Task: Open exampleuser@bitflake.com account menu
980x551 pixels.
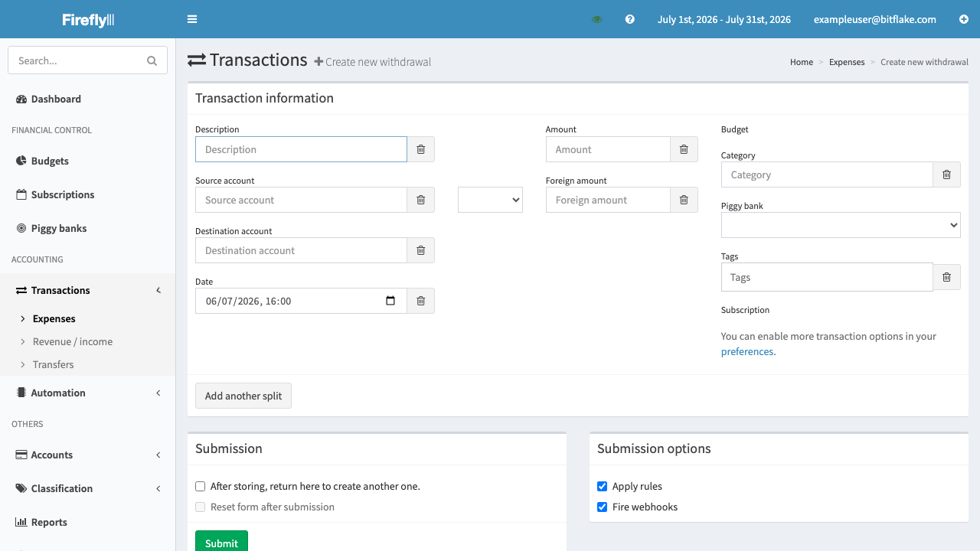Action: tap(875, 19)
